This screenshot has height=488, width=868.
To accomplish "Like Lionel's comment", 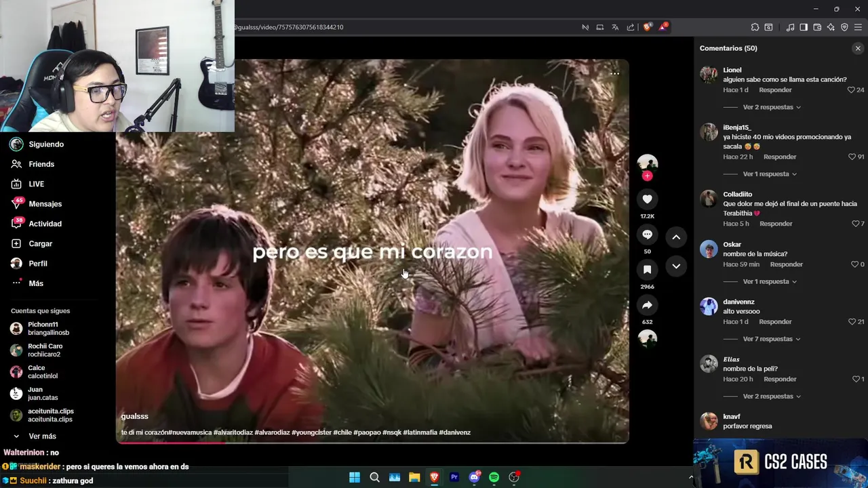I will pos(852,89).
